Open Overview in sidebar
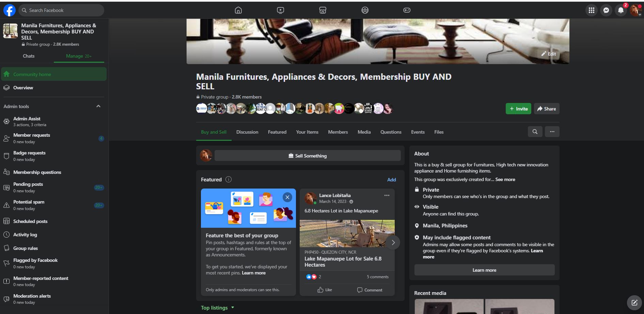The width and height of the screenshot is (644, 314). (x=54, y=88)
